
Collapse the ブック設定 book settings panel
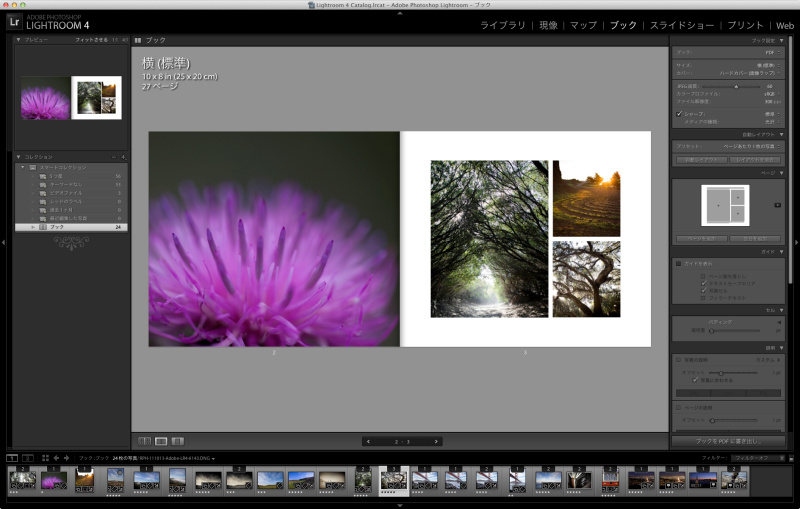(782, 40)
